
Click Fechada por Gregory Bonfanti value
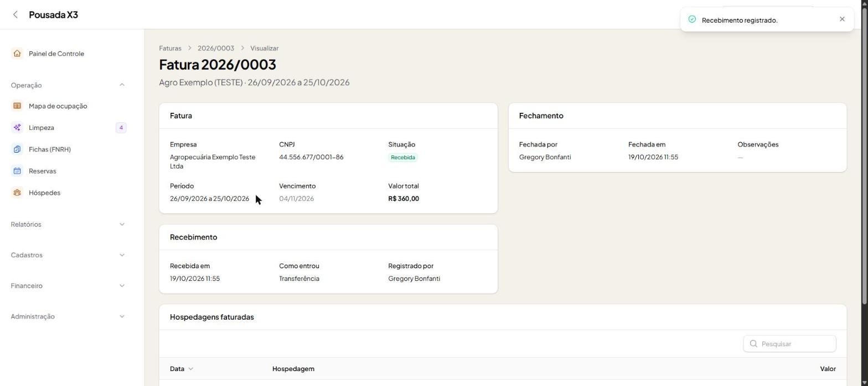(545, 157)
